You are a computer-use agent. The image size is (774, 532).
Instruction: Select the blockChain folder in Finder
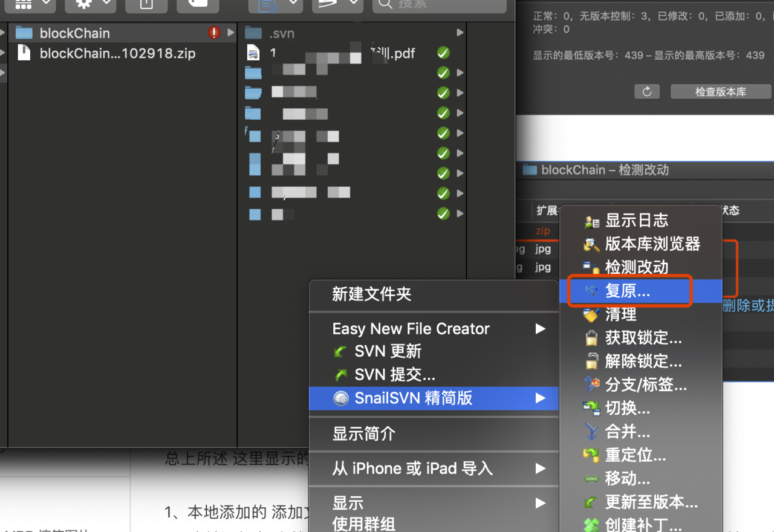click(x=122, y=33)
